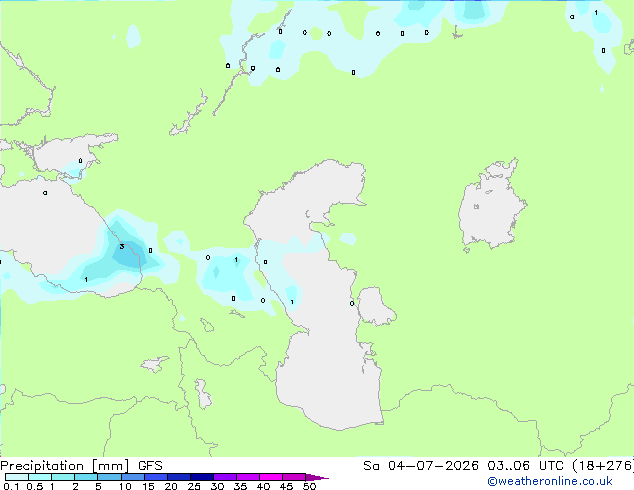Click the legend label "45"

[286, 486]
